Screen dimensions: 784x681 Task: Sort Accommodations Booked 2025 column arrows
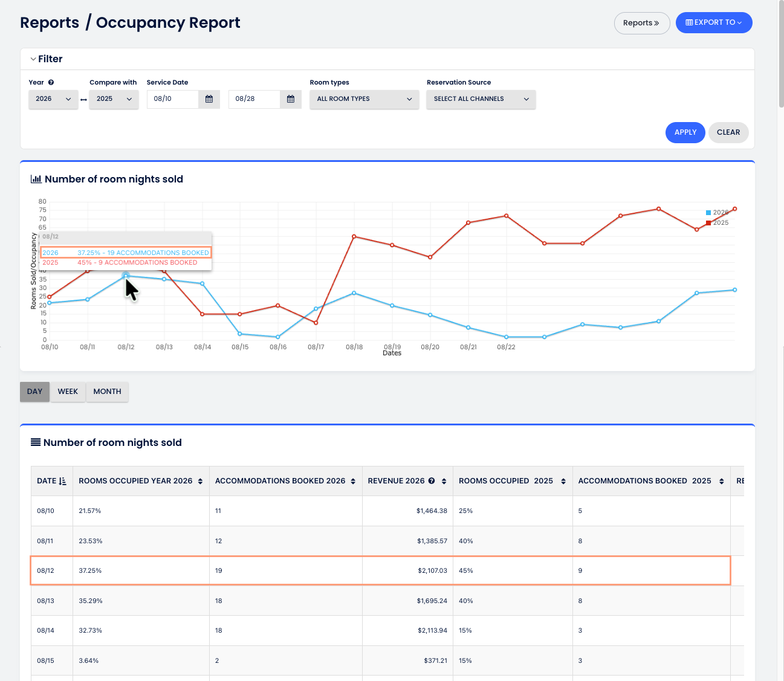721,481
